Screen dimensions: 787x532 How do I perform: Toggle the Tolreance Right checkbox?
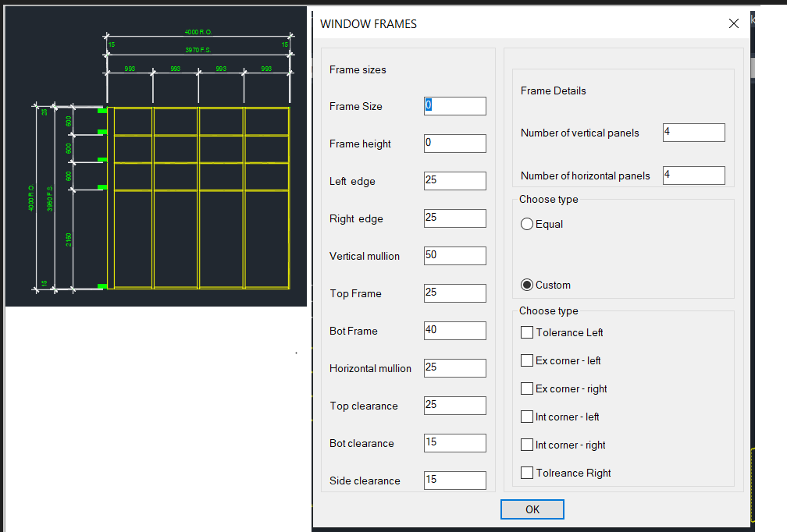(x=527, y=473)
